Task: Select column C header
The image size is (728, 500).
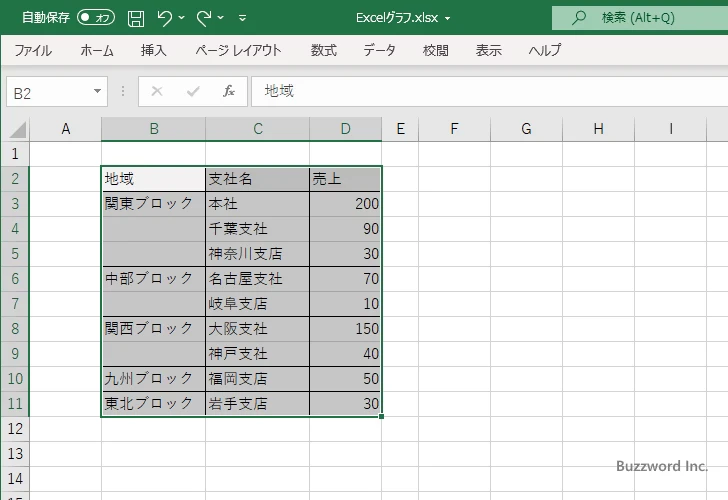Action: [258, 129]
